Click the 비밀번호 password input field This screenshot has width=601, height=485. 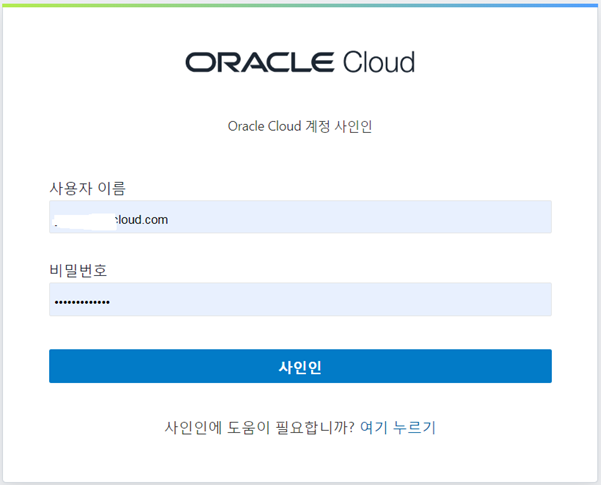click(300, 299)
